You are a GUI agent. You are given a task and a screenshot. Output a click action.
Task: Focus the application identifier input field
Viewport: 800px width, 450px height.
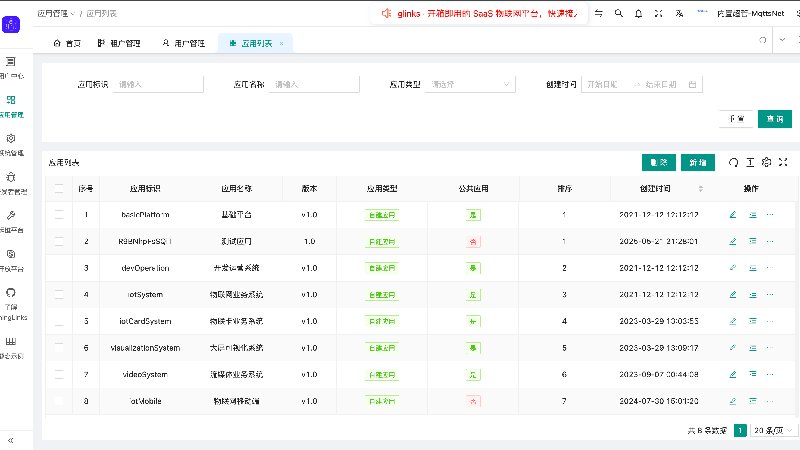tap(158, 84)
